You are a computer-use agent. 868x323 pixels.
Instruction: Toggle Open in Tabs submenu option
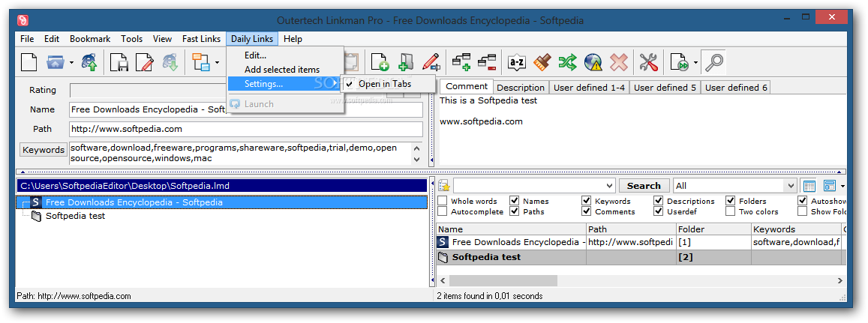(x=388, y=84)
